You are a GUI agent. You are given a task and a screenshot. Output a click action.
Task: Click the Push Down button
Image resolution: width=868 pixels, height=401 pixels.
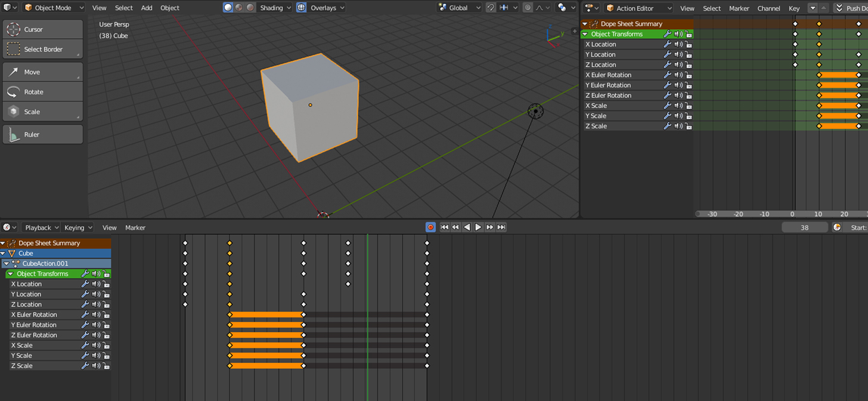(855, 8)
